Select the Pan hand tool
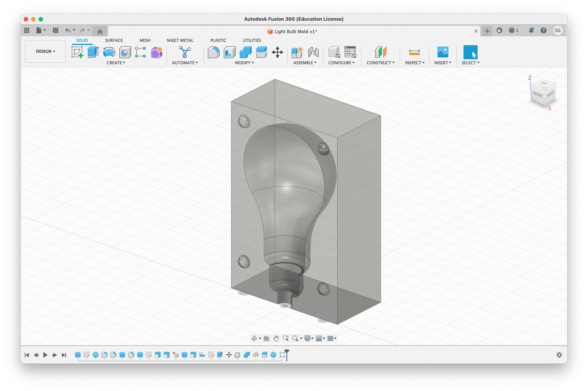The height and width of the screenshot is (391, 588). pos(276,339)
